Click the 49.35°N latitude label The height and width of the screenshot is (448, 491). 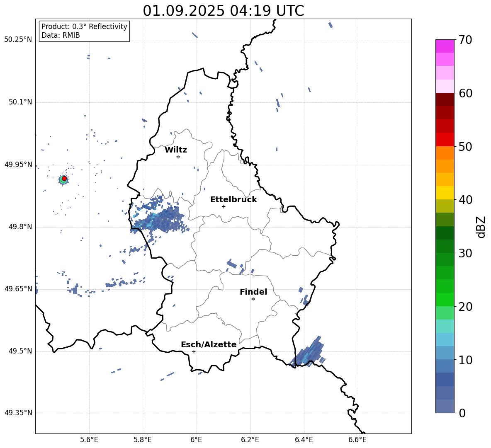tap(18, 413)
